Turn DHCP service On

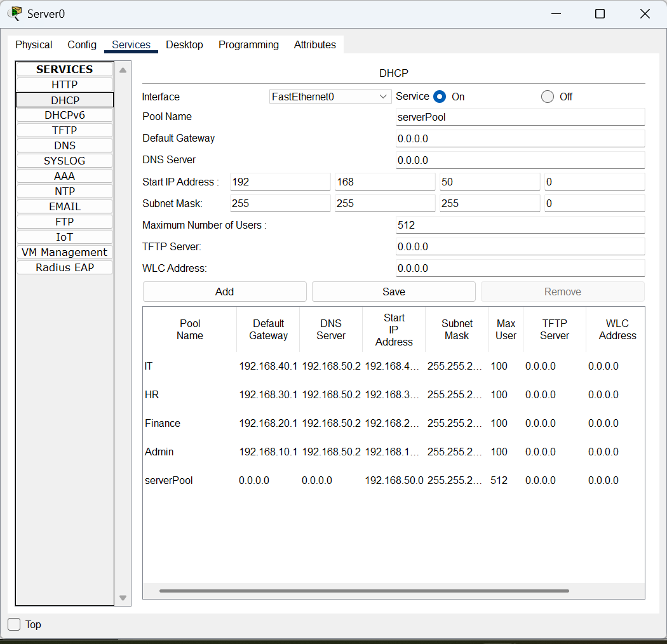(x=440, y=97)
